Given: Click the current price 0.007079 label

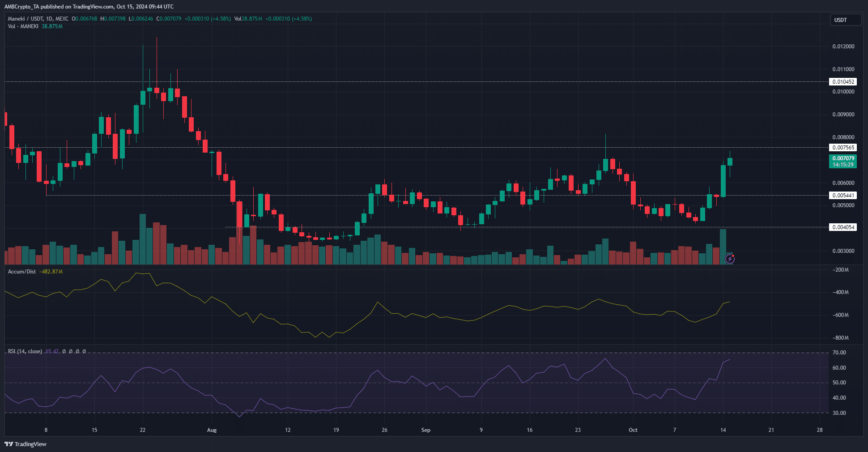Looking at the screenshot, I should coord(843,162).
